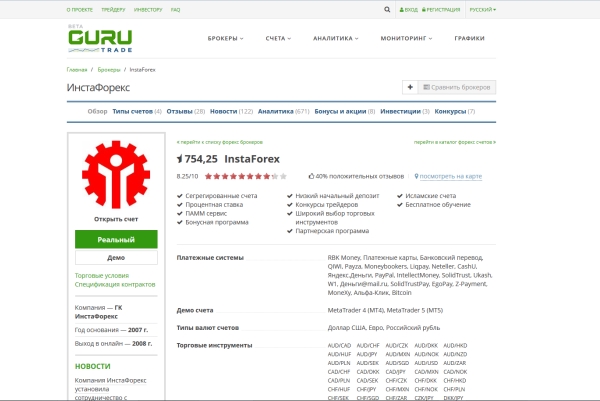Select the CHF/HKD trading instrument
This screenshot has width=600, height=401.
click(x=455, y=380)
